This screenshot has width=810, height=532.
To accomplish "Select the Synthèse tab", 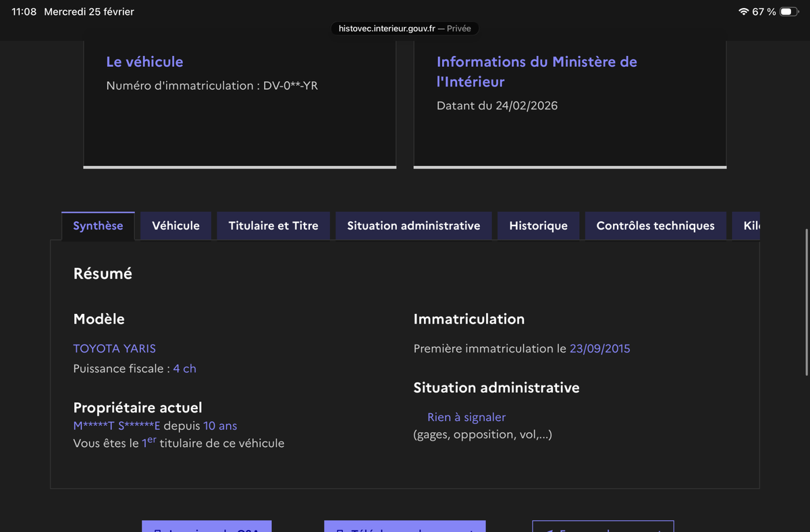I will (x=98, y=225).
